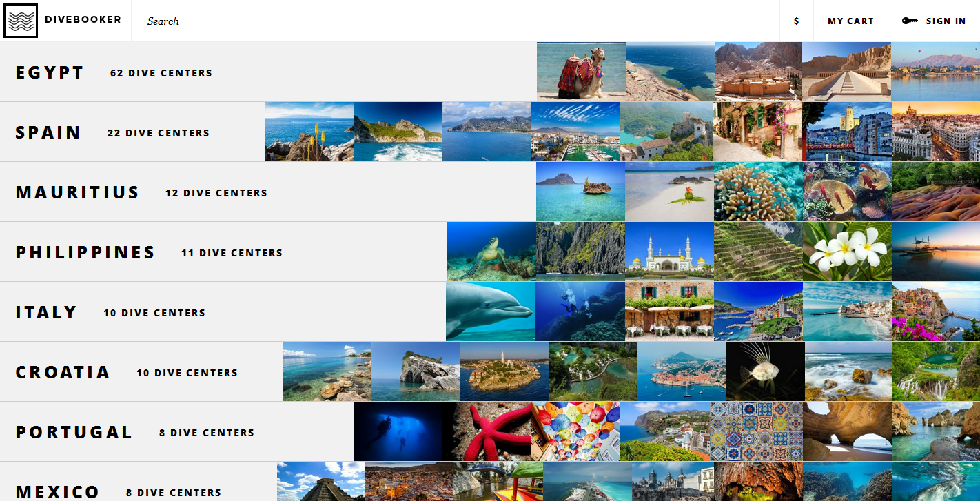Click the white plumeria flower photo
The height and width of the screenshot is (501, 980).
[847, 252]
